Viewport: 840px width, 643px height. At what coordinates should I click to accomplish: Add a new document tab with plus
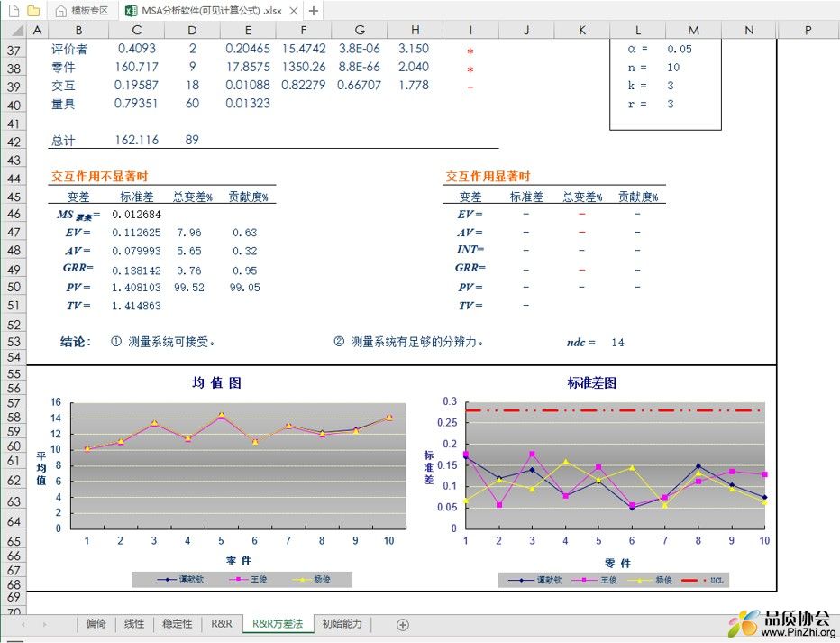(314, 10)
